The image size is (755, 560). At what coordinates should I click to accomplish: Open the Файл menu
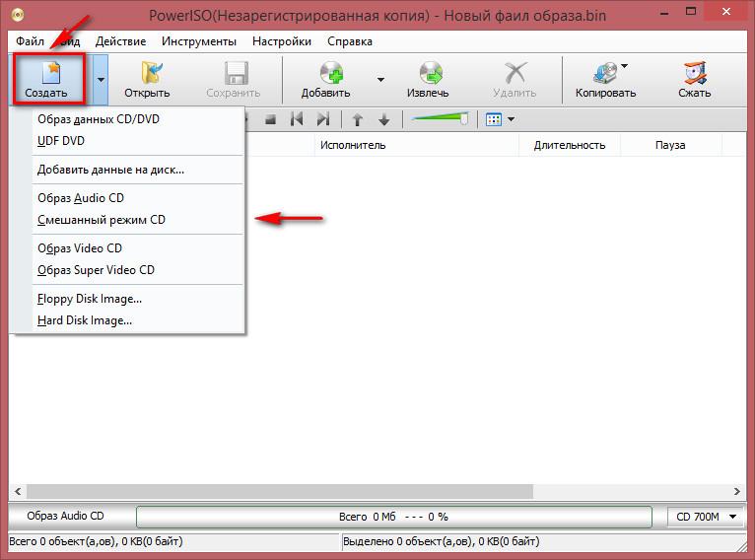point(30,41)
